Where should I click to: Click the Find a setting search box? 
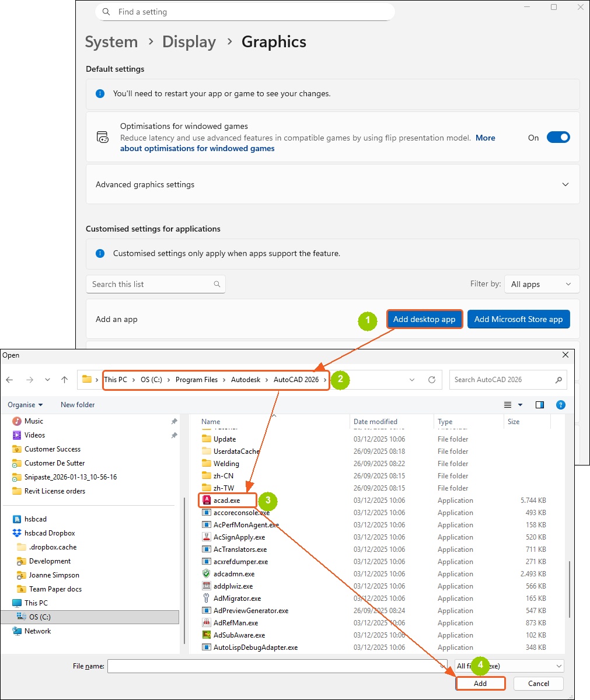tap(245, 12)
